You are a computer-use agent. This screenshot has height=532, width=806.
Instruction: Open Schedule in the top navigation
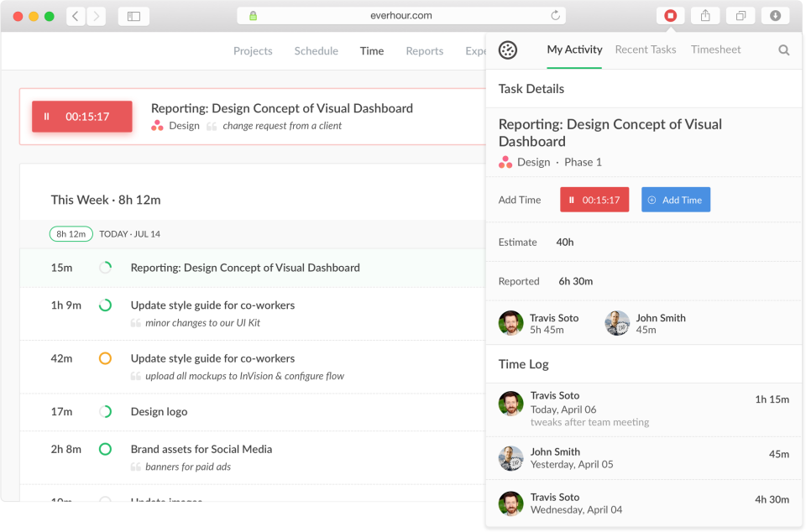317,51
